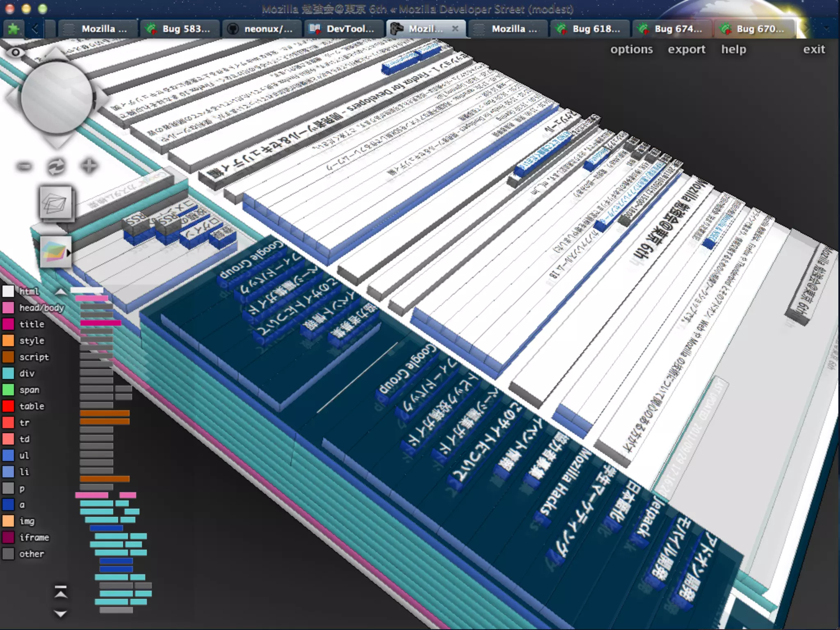The height and width of the screenshot is (630, 840).
Task: Toggle the script color swatch in the legend
Action: point(8,357)
